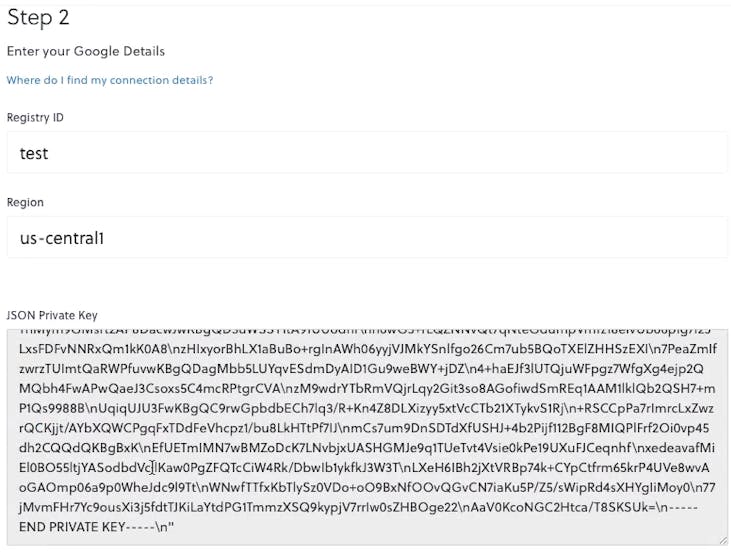The width and height of the screenshot is (731, 555).
Task: Click key line starting with 'jMvmFHr7Yc9ous'
Action: [359, 507]
